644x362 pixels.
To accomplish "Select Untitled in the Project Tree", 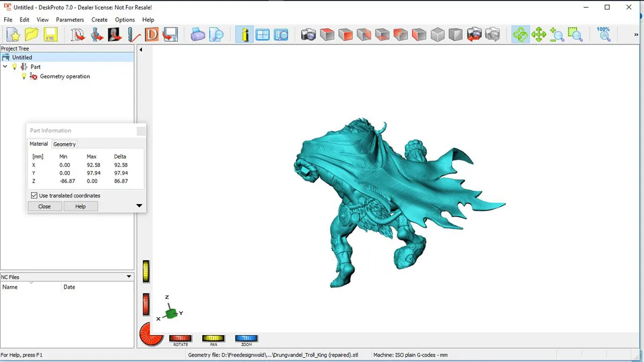I will pos(22,57).
